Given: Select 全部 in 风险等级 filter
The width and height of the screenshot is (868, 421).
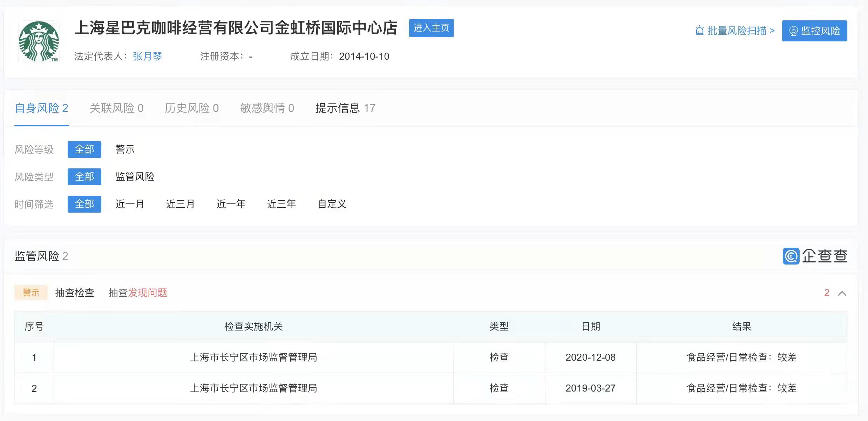Looking at the screenshot, I should tap(84, 149).
